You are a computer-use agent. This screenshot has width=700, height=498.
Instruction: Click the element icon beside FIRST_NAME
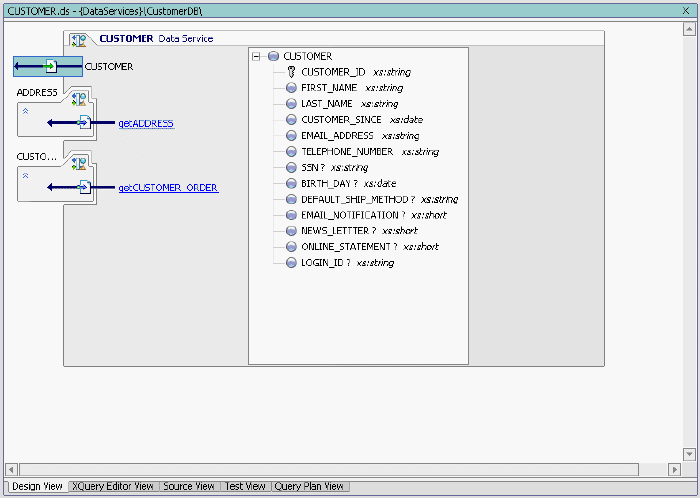tap(291, 88)
